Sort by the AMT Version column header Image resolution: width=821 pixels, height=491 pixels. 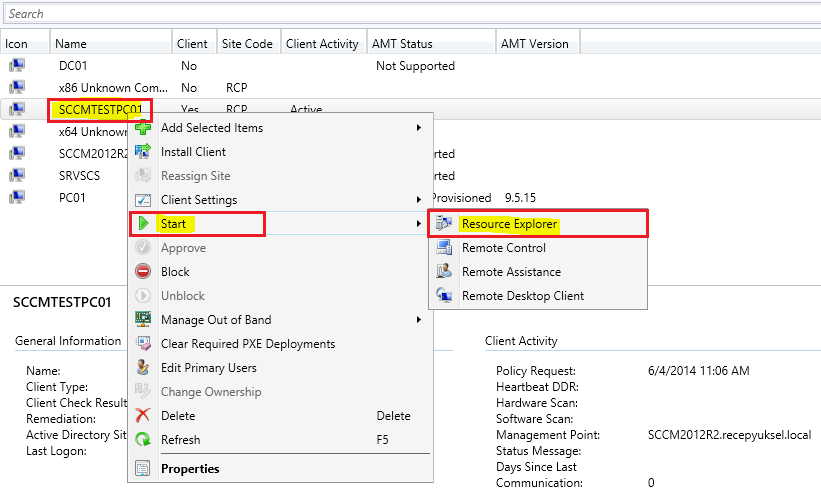538,43
